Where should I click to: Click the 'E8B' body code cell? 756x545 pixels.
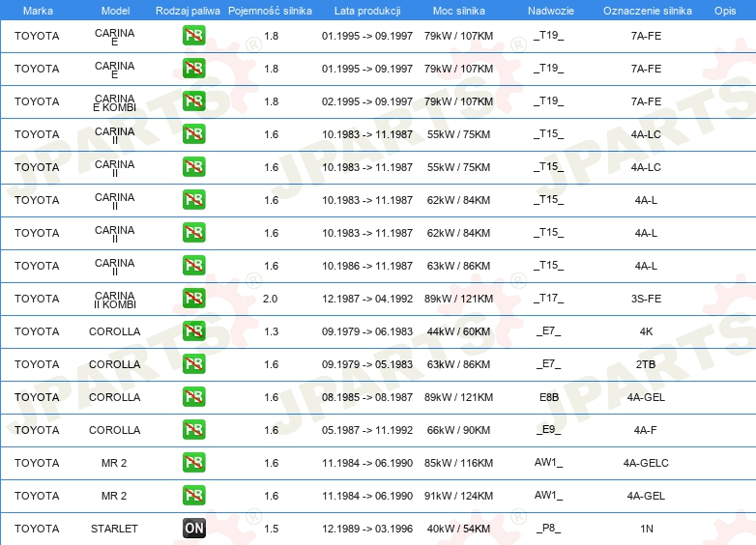(x=549, y=397)
